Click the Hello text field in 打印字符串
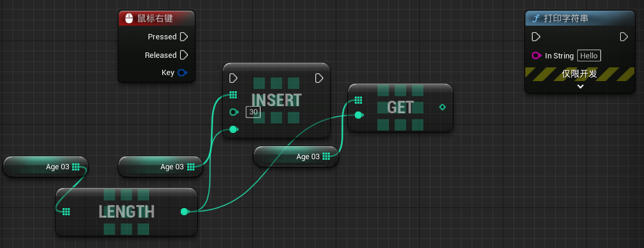This screenshot has height=248, width=644. (x=589, y=55)
